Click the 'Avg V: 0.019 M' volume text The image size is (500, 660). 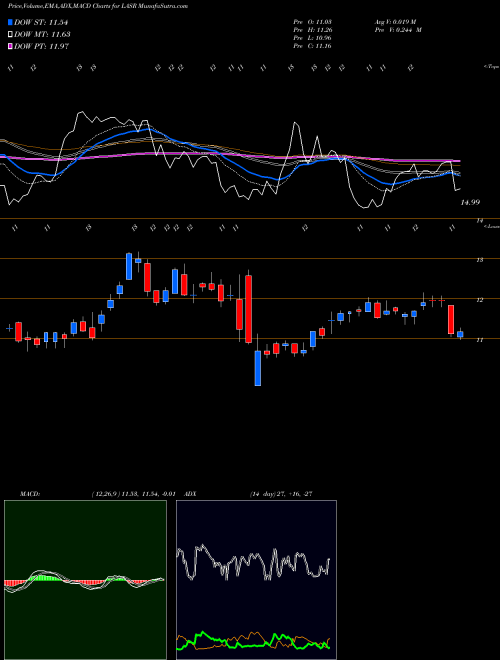pyautogui.click(x=395, y=21)
